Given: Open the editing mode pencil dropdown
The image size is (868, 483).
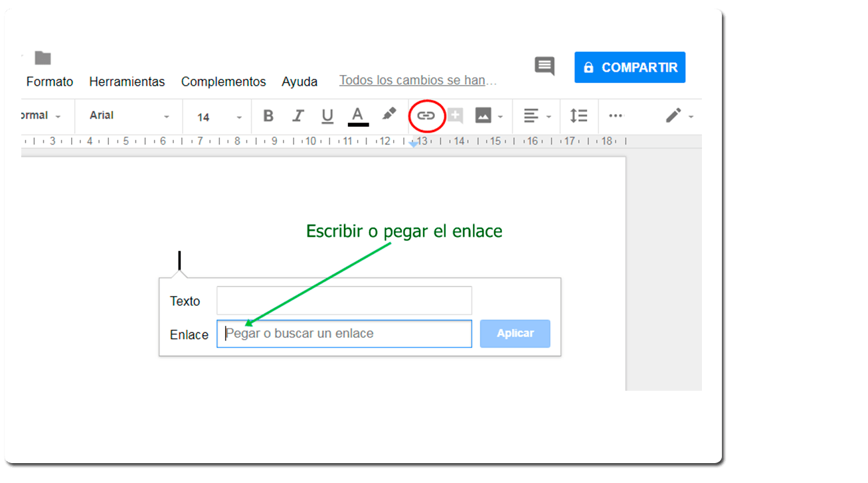Looking at the screenshot, I should [x=680, y=116].
